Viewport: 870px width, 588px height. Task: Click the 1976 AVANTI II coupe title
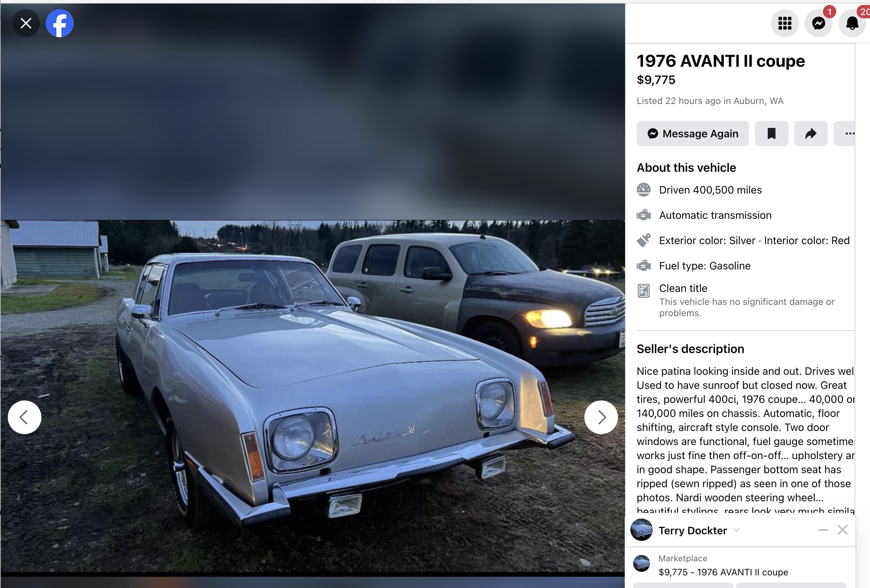tap(721, 61)
